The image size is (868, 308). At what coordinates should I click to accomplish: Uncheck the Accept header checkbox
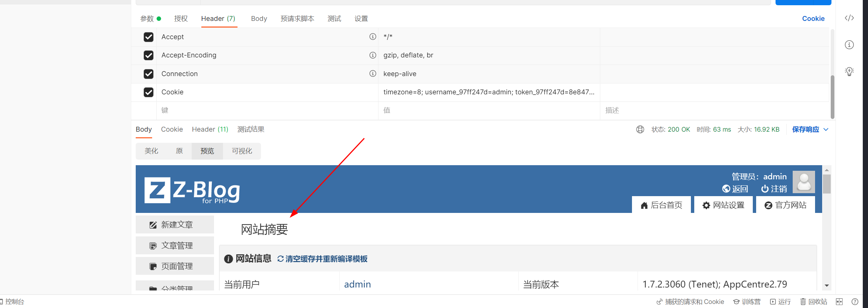point(148,37)
